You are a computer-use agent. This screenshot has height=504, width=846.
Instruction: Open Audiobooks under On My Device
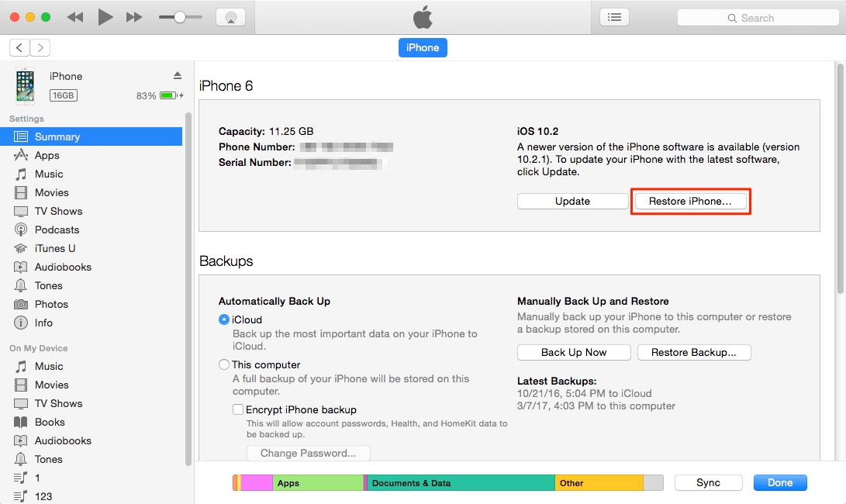pyautogui.click(x=63, y=440)
